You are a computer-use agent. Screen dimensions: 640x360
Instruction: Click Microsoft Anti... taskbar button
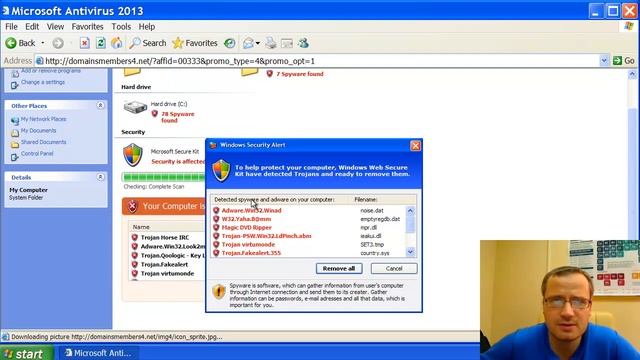click(99, 353)
